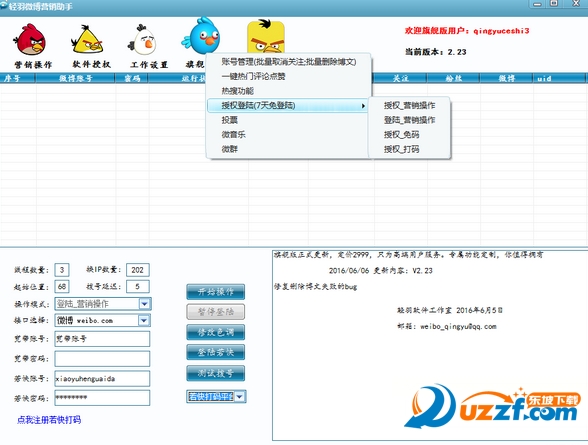The width and height of the screenshot is (588, 445).
Task: Click the 修改色调 button
Action: [216, 332]
